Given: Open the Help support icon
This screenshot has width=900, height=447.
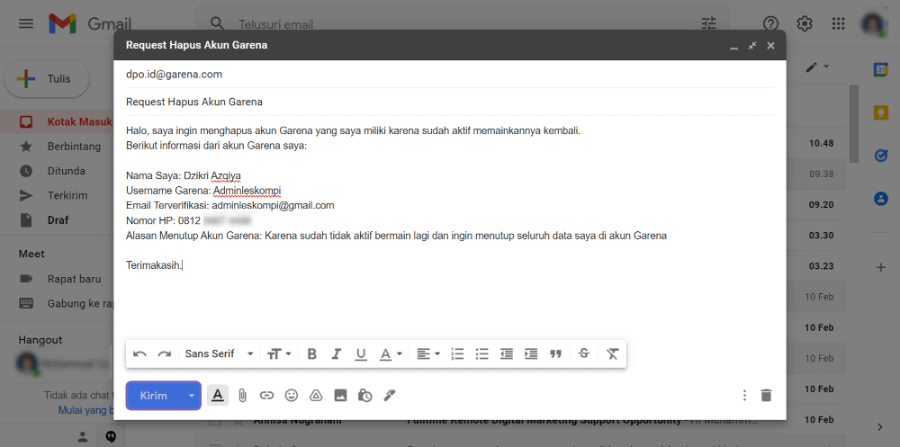Looking at the screenshot, I should tap(771, 24).
